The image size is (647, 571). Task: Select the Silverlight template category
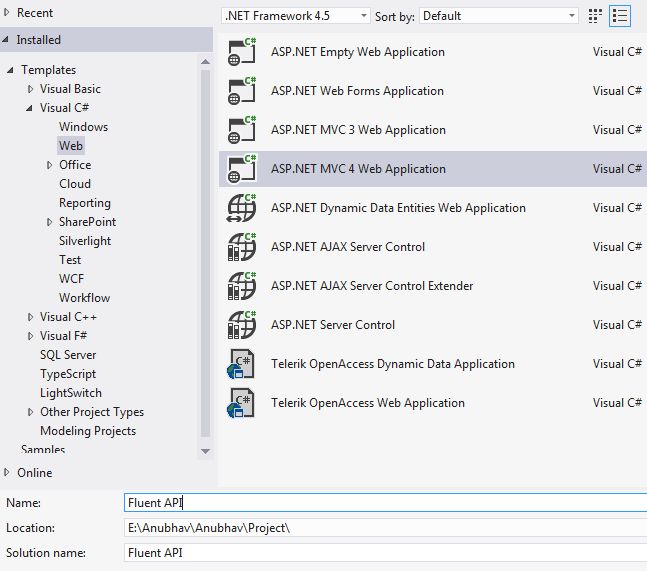[x=85, y=241]
